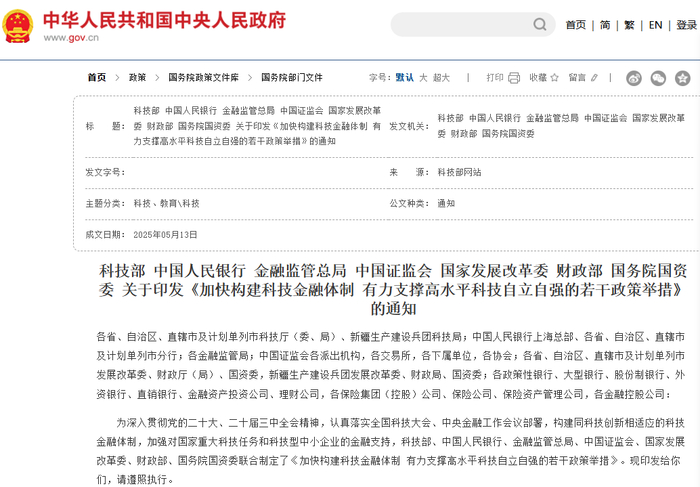
Task: Click the national emblem logo
Action: [17, 26]
